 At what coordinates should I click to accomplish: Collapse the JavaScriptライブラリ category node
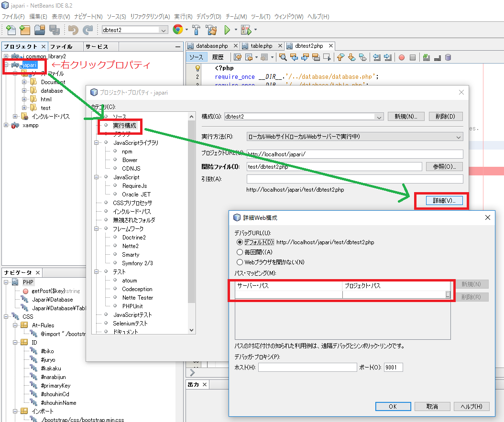[97, 142]
